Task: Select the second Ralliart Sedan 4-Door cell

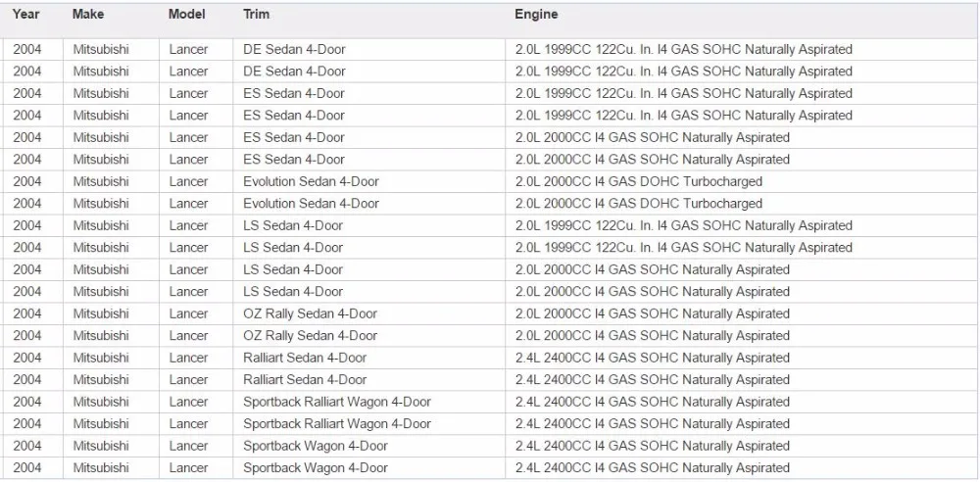Action: click(368, 379)
